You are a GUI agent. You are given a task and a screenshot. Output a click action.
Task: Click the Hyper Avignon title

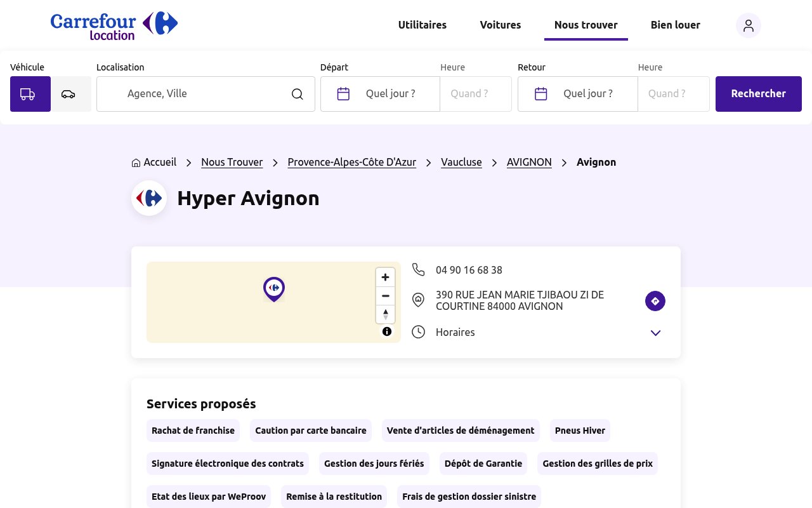248,199
